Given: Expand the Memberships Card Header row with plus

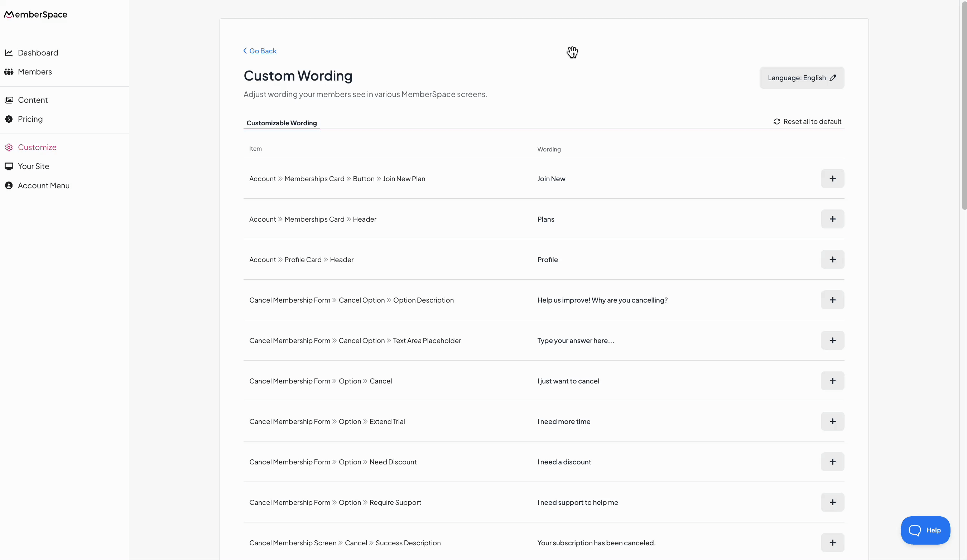Looking at the screenshot, I should 832,219.
